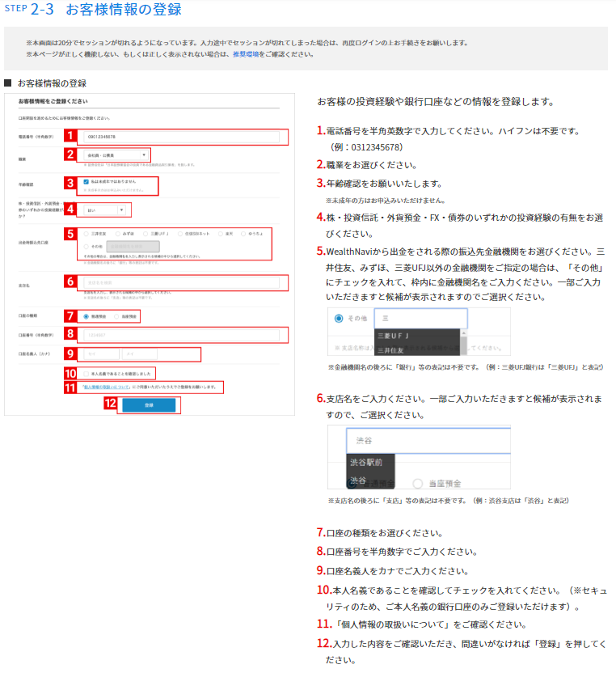Viewport: 616px width, 673px height.
Task: Click the ■ お客様情報の登録 section heading
Action: pos(45,83)
